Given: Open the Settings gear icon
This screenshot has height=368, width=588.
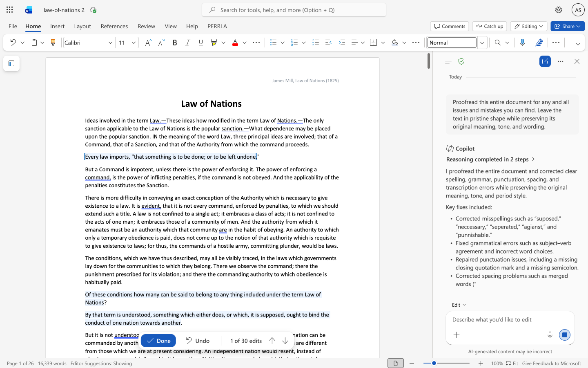Looking at the screenshot, I should tap(559, 10).
